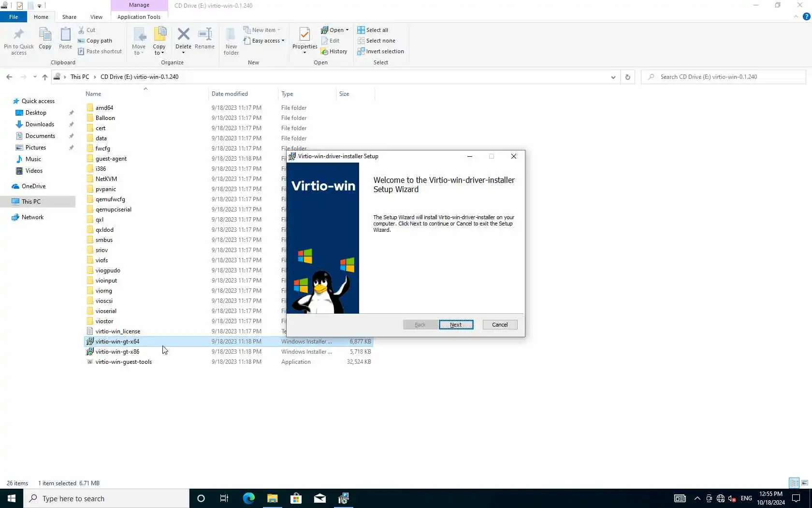This screenshot has width=812, height=508.
Task: Select the viostor folder
Action: (x=104, y=321)
